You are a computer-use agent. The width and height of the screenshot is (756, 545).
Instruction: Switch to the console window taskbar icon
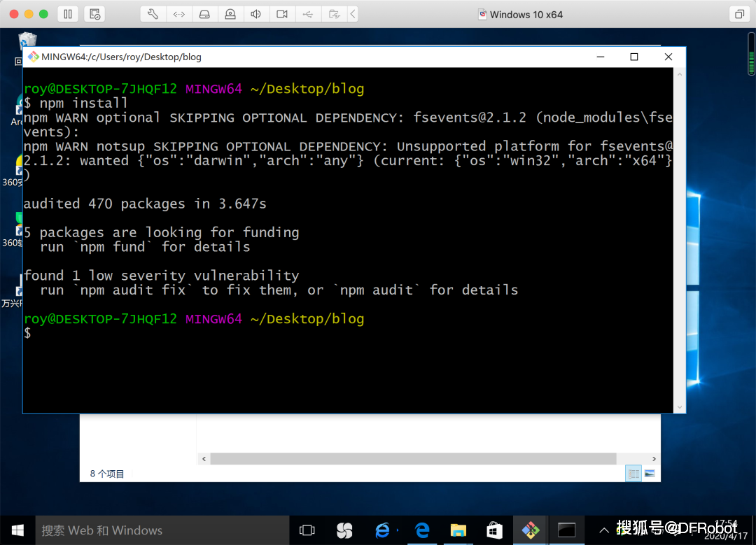tap(566, 530)
